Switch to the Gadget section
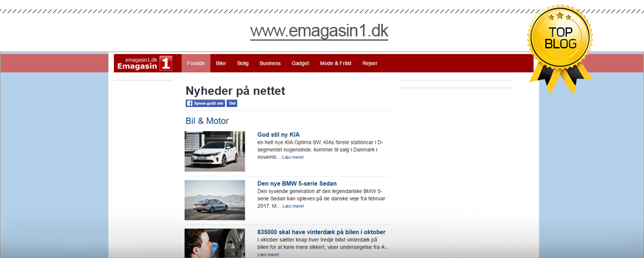 click(301, 63)
